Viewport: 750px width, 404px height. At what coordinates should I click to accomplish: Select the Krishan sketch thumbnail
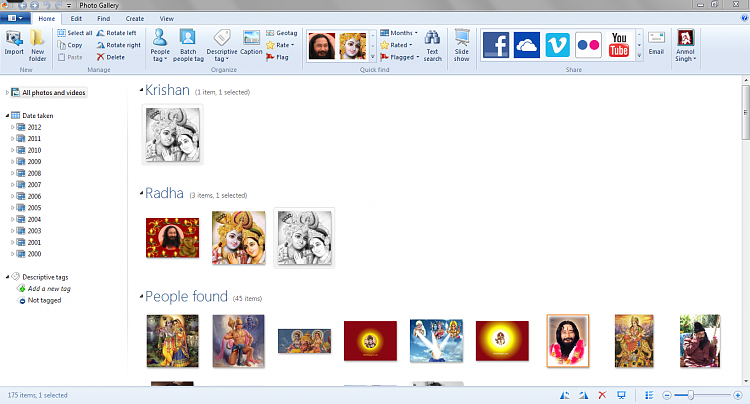click(173, 134)
